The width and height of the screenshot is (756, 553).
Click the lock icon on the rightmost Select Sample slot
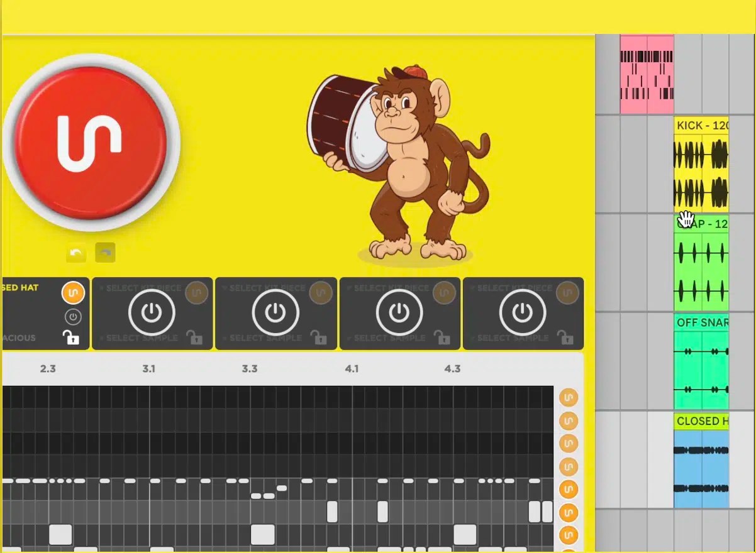point(567,338)
